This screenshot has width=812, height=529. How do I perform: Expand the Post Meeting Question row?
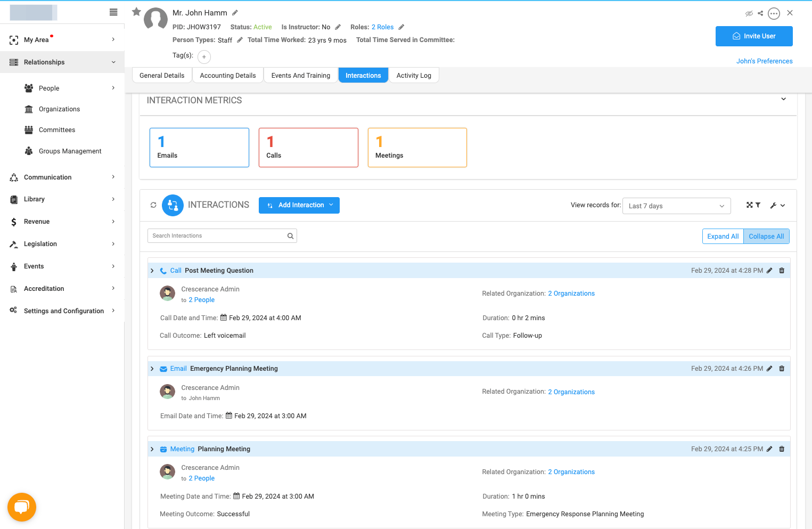click(152, 271)
